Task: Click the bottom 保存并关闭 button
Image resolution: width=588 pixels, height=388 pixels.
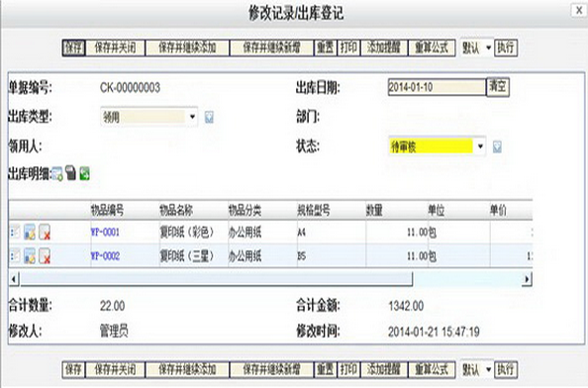Action: 115,369
